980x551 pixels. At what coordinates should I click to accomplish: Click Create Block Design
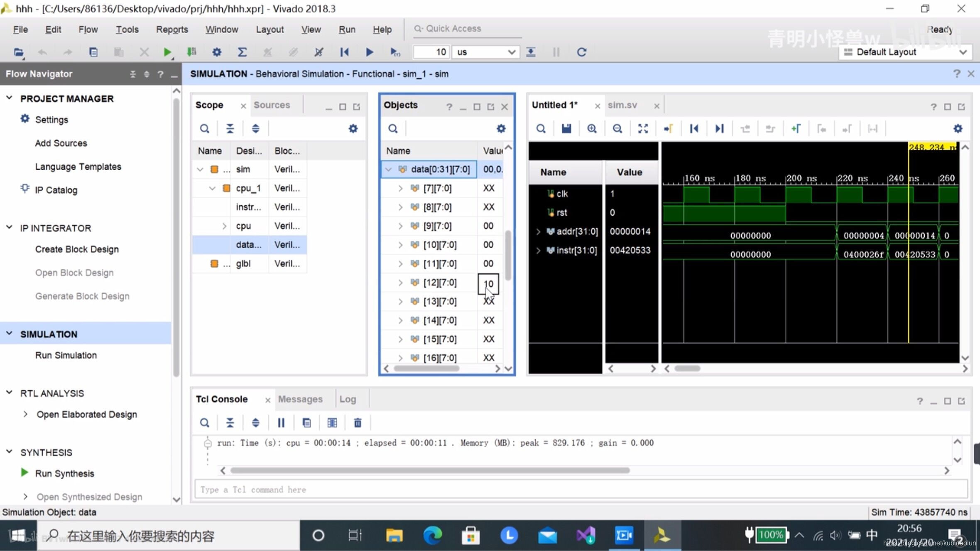click(77, 249)
